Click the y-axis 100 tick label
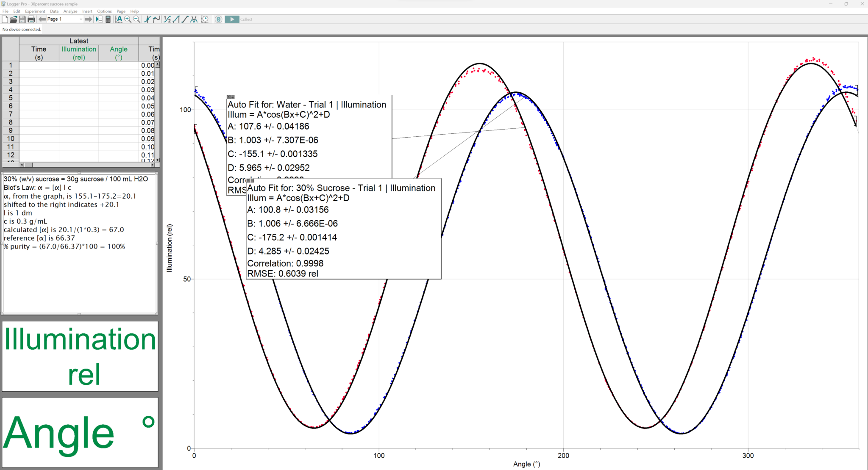 pyautogui.click(x=186, y=110)
